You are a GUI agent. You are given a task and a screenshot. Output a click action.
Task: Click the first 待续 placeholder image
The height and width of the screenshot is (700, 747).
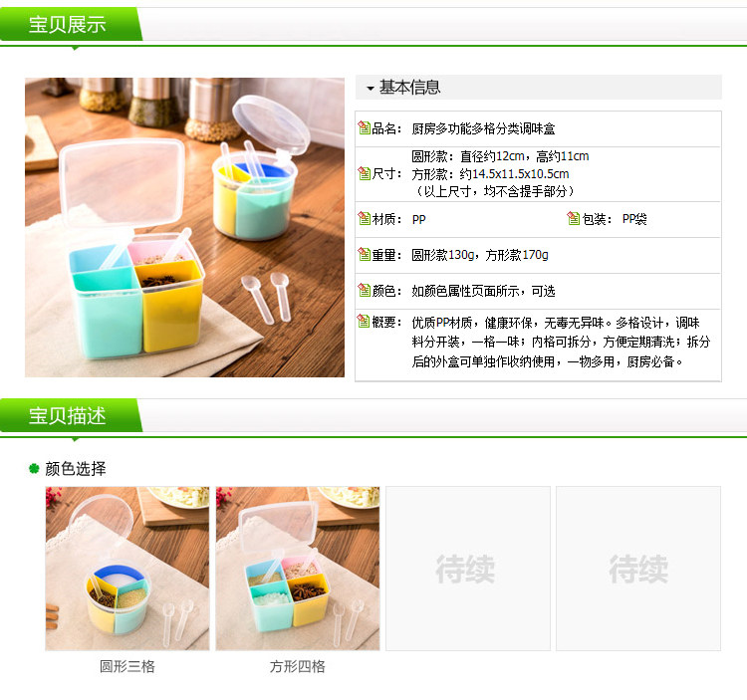point(468,569)
